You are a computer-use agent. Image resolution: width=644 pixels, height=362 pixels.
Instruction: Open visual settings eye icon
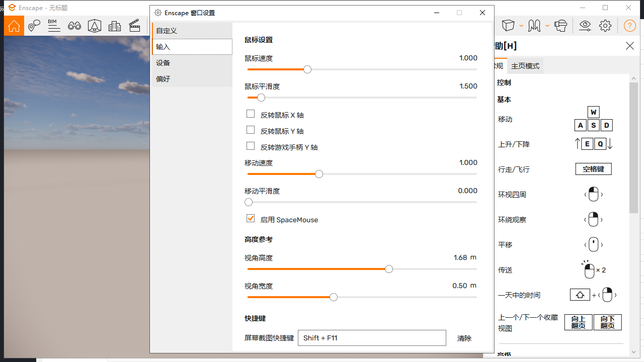[x=585, y=26]
